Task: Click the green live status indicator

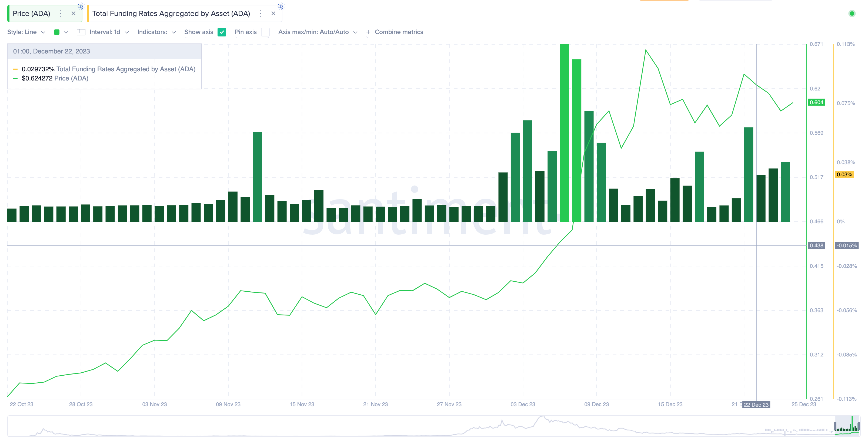Action: pos(852,14)
